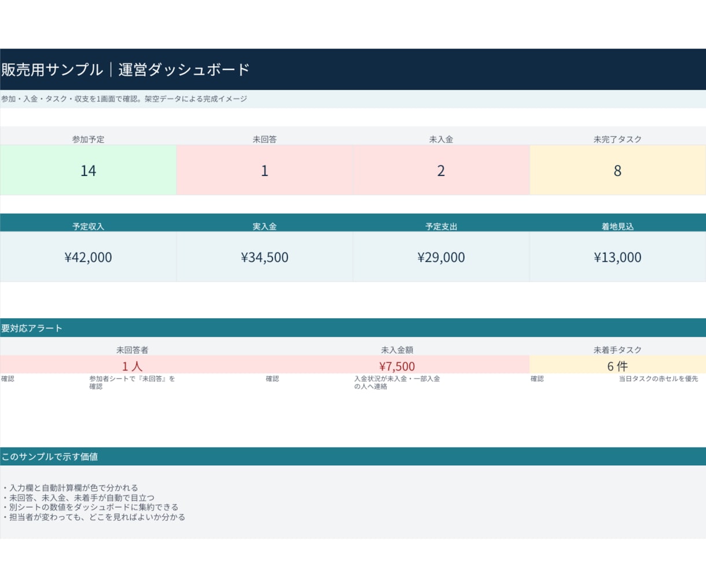Select the ¥42,000 cell

pyautogui.click(x=88, y=257)
